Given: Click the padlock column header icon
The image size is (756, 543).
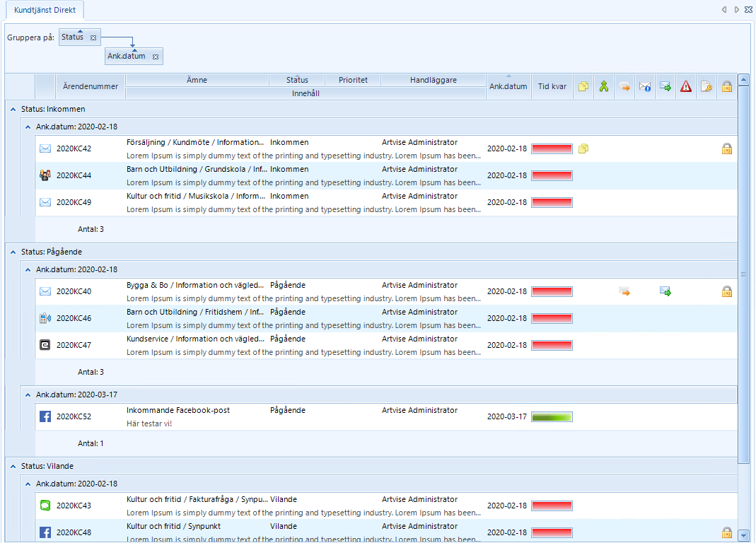Looking at the screenshot, I should click(x=726, y=86).
